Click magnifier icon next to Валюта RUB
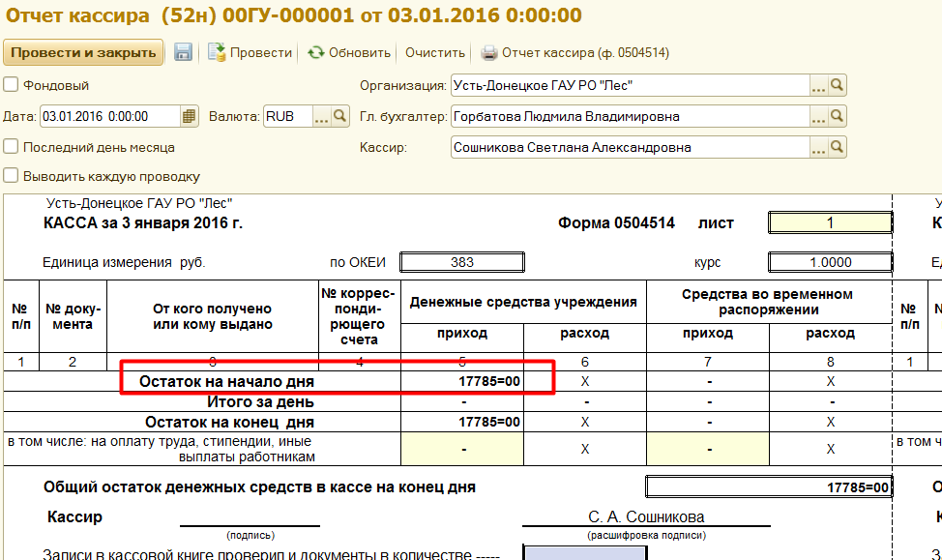This screenshot has width=942, height=560. [340, 116]
